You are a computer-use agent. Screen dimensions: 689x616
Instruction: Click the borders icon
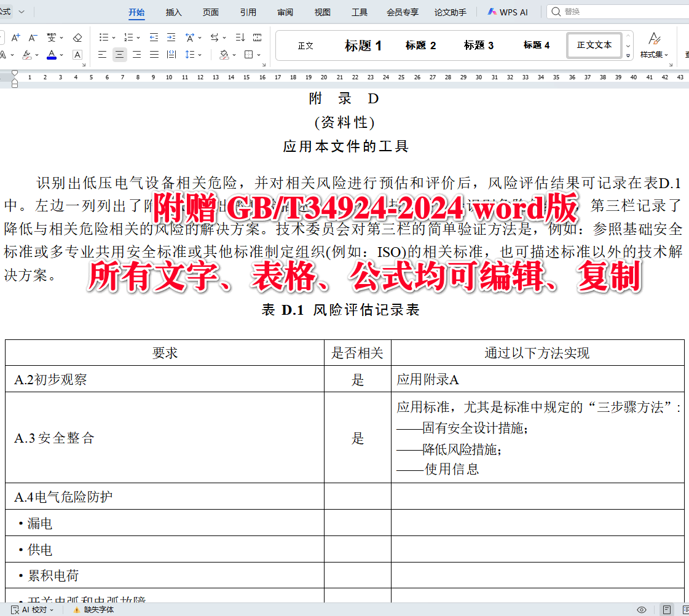click(249, 55)
